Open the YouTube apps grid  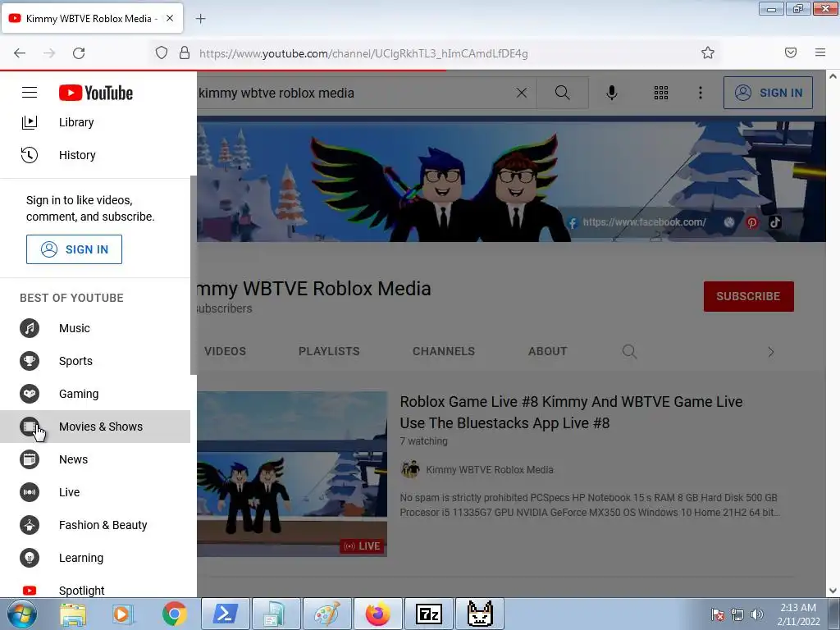coord(661,93)
